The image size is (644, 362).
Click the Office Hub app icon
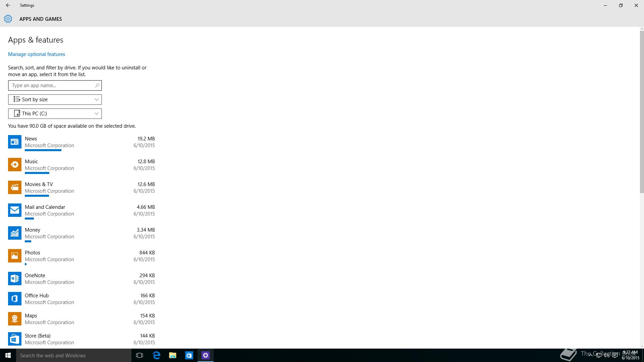(15, 299)
